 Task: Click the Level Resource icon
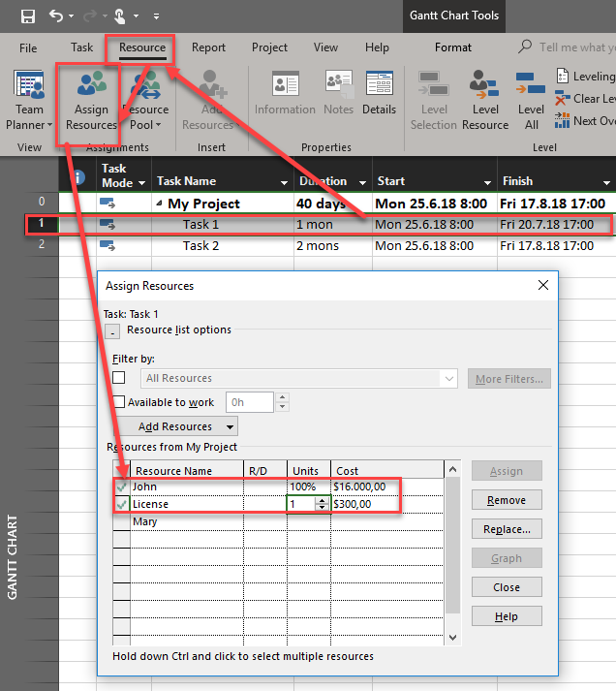tap(485, 103)
